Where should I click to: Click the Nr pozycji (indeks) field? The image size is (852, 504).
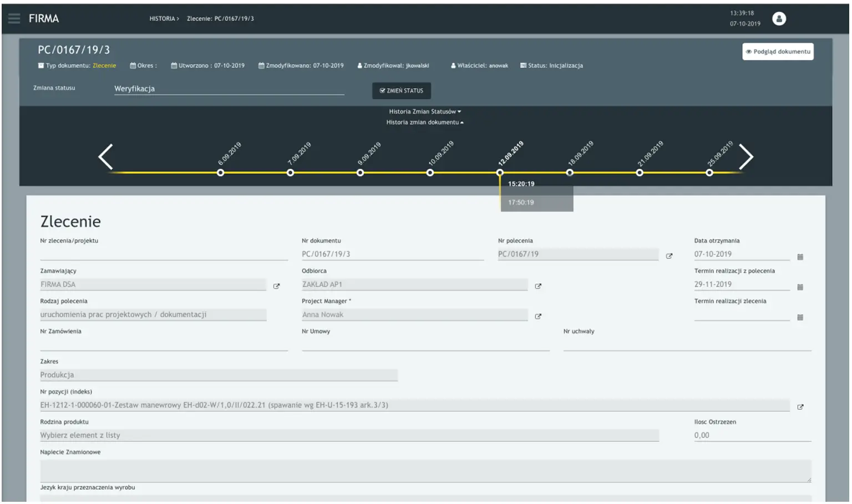[x=414, y=405]
